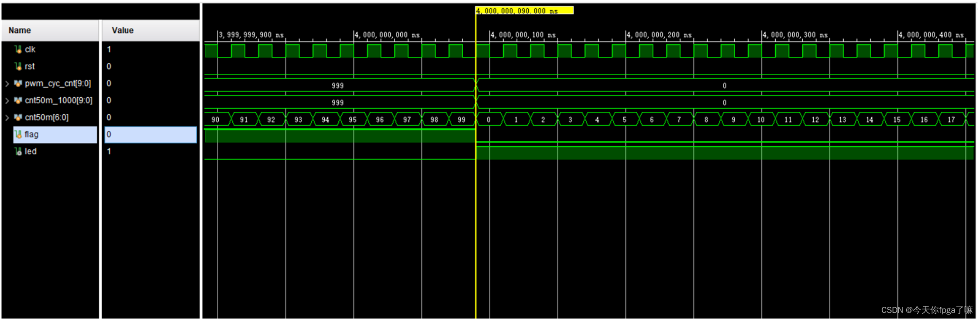Click the 13 segment of cnt50m waveform

842,120
